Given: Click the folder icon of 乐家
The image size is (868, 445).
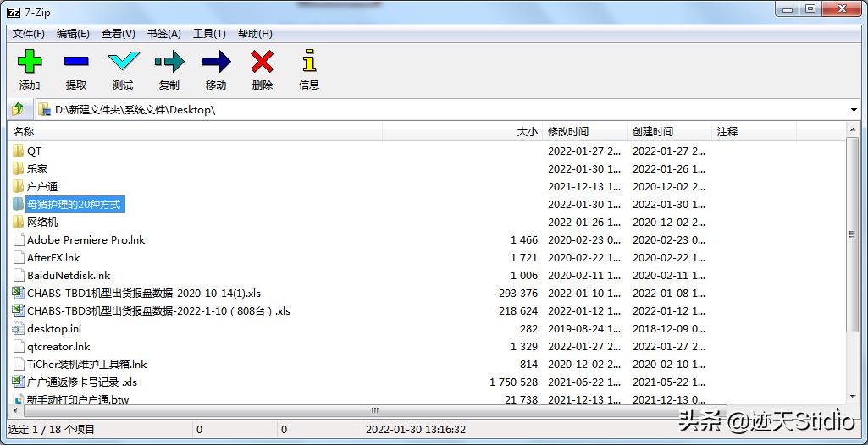Looking at the screenshot, I should pos(19,168).
